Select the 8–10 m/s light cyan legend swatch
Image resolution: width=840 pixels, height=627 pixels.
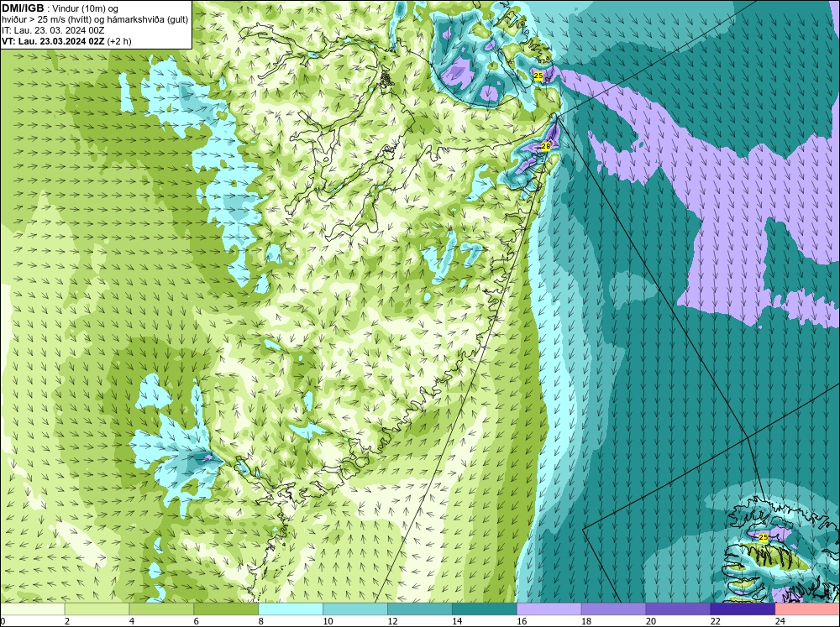[x=291, y=609]
